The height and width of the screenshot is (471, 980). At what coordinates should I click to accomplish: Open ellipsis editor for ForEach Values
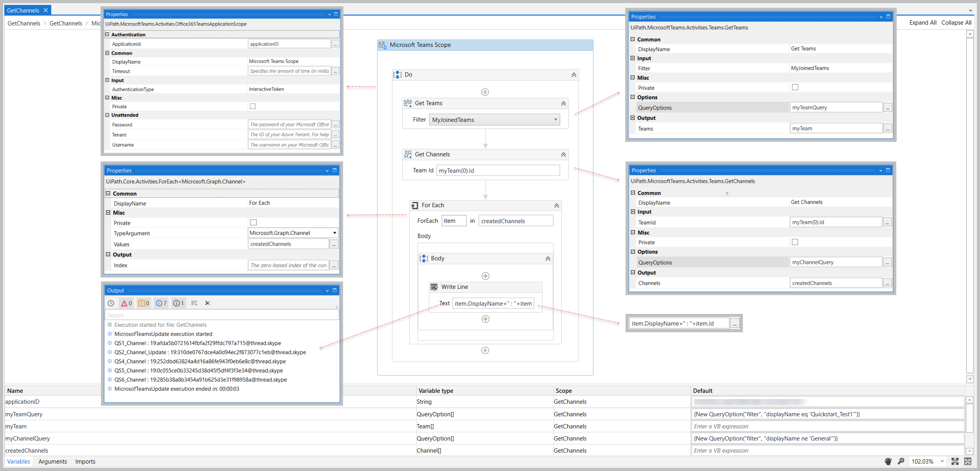point(334,244)
